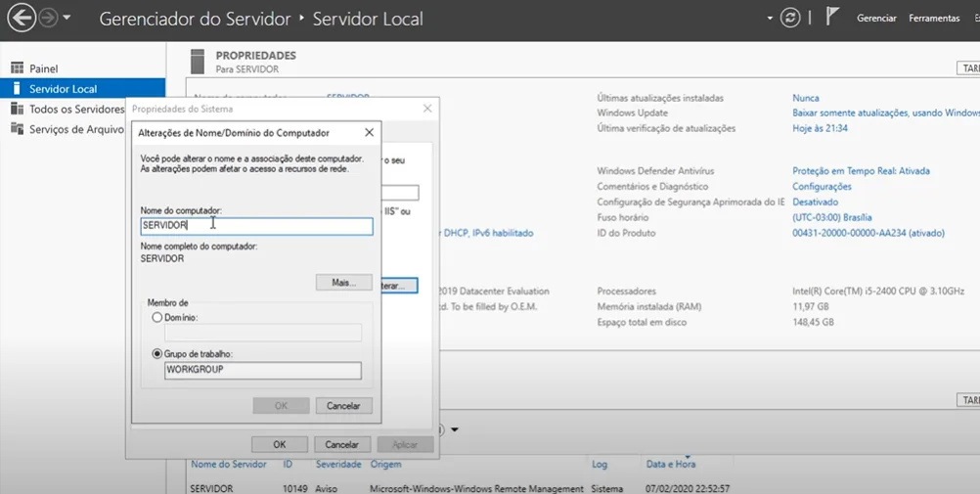Click the Desativado IE security link
The image size is (980, 494).
[816, 202]
